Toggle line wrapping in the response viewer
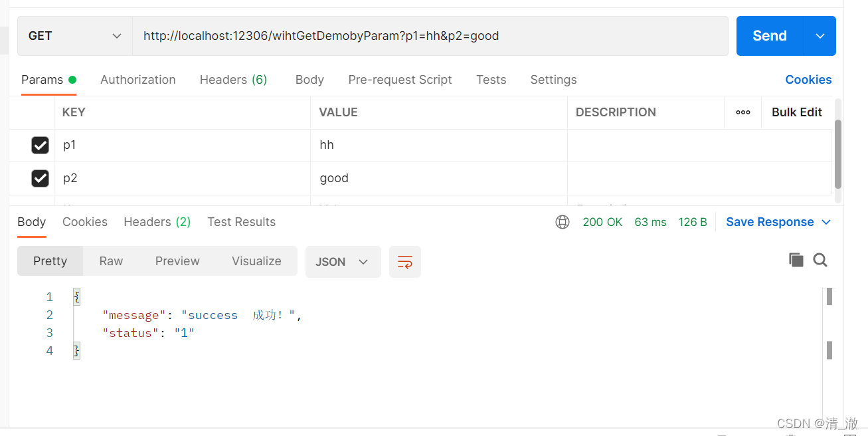This screenshot has height=436, width=868. click(405, 261)
